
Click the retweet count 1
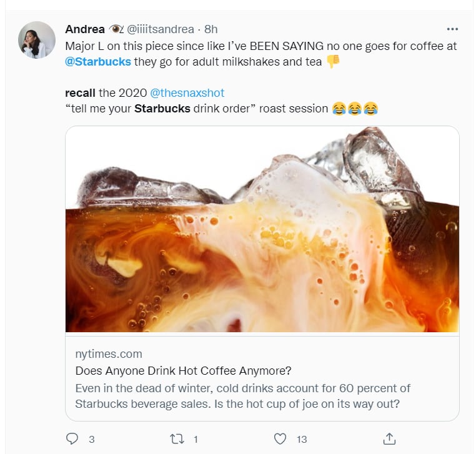(196, 439)
